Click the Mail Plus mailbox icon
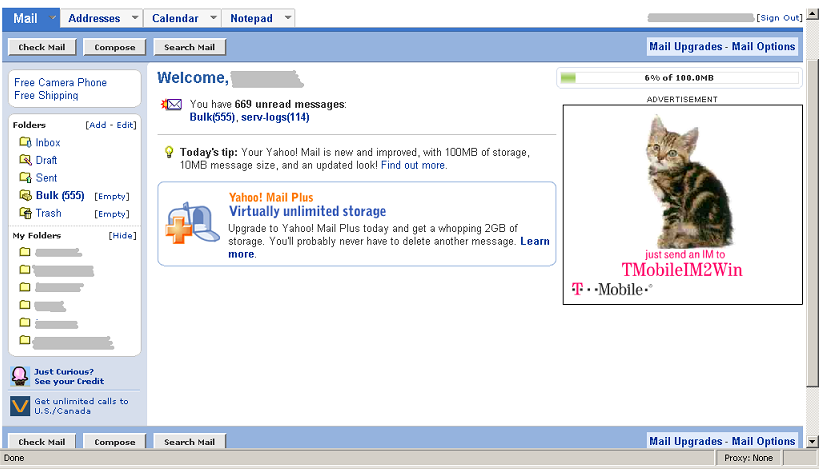Image resolution: width=819 pixels, height=469 pixels. click(x=193, y=223)
